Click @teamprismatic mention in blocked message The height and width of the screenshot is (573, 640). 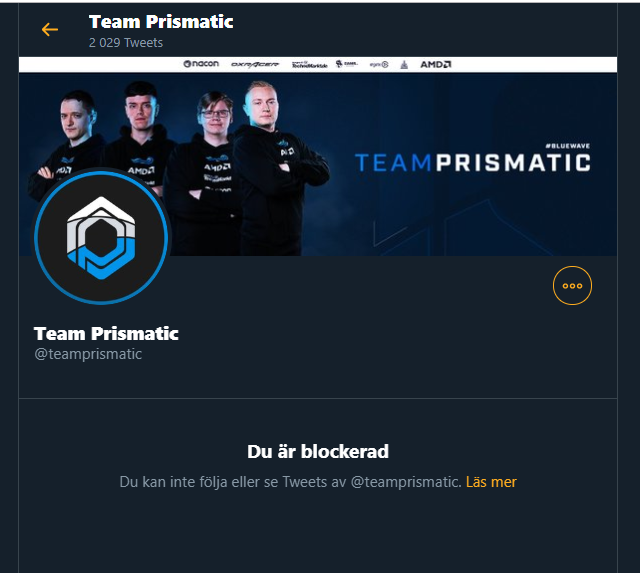point(406,482)
